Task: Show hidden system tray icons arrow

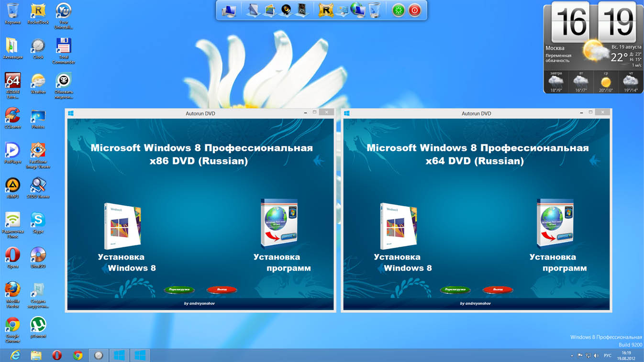Action: 572,356
